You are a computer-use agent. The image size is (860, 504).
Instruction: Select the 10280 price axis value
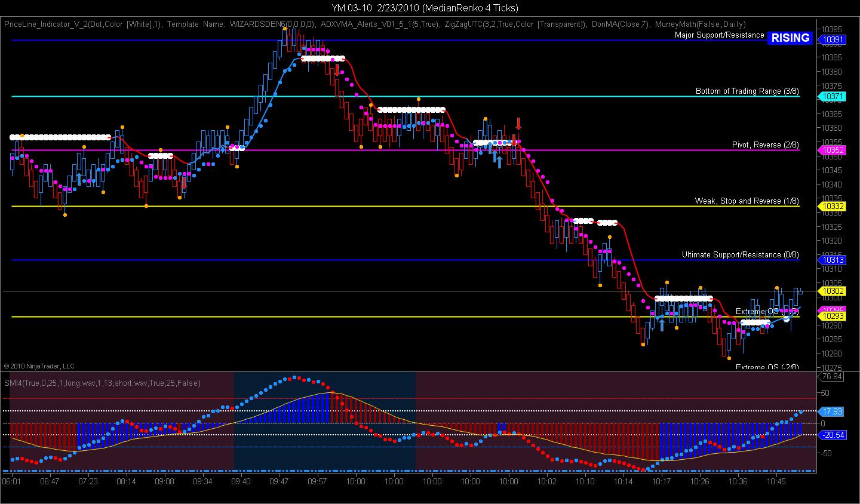[x=831, y=354]
